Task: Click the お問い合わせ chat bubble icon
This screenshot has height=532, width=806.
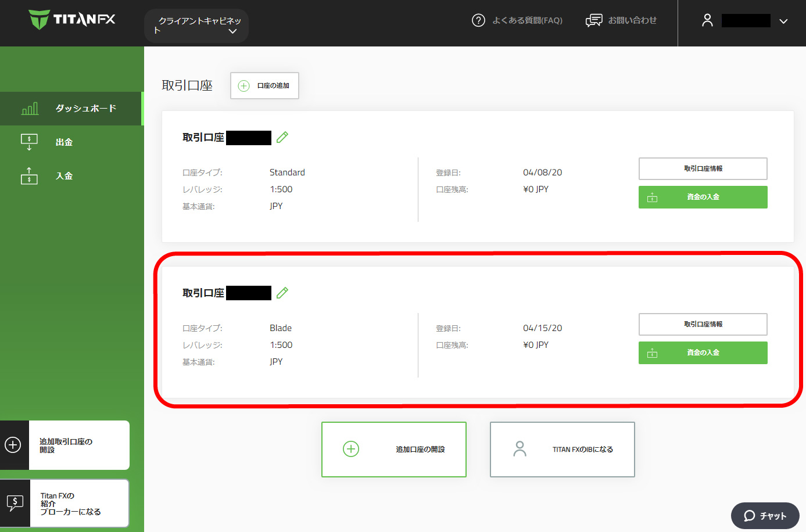Action: click(x=594, y=20)
